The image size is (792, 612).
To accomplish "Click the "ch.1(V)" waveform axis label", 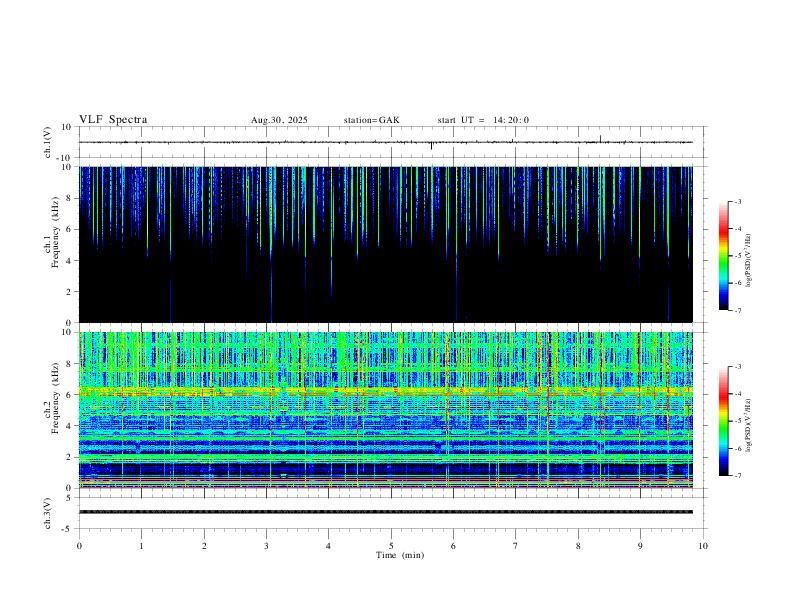I will coord(48,142).
